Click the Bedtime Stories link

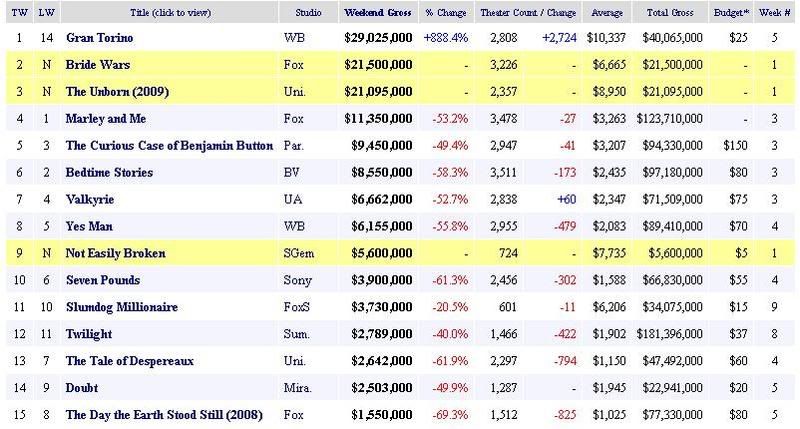[x=109, y=172]
